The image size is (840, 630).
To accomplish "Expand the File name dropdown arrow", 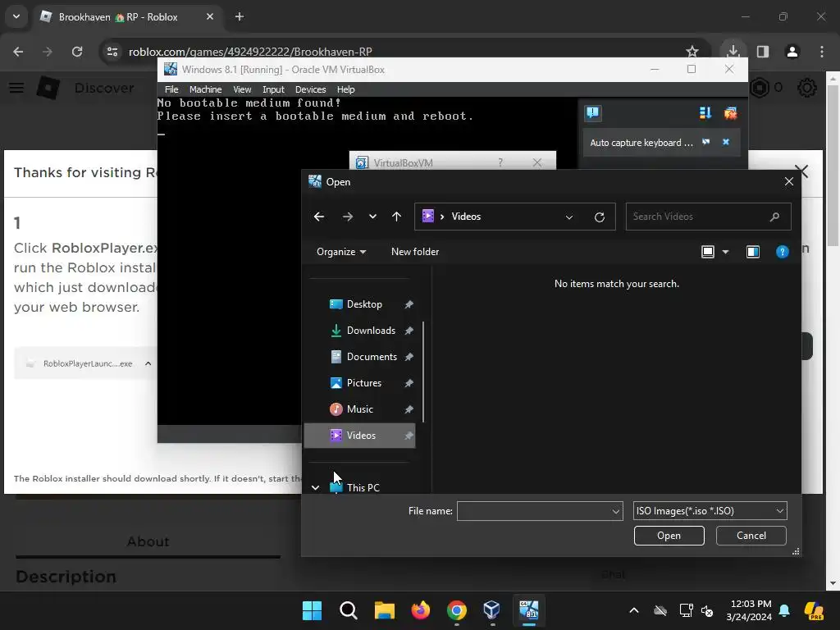I will click(615, 511).
